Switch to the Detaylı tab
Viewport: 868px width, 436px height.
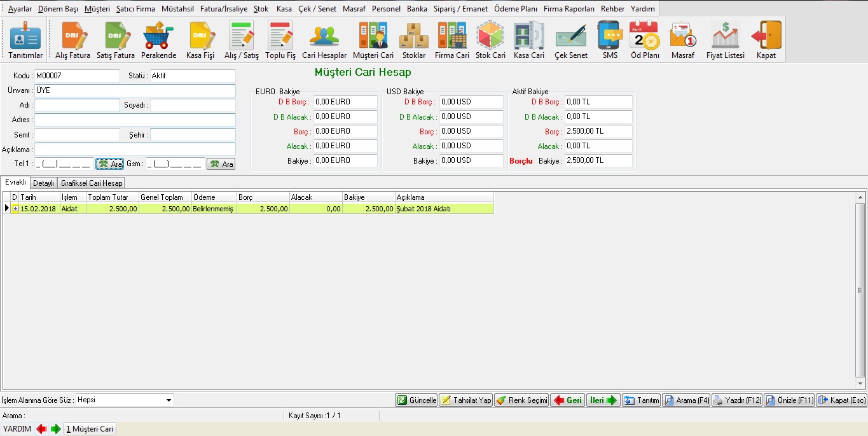[x=43, y=183]
